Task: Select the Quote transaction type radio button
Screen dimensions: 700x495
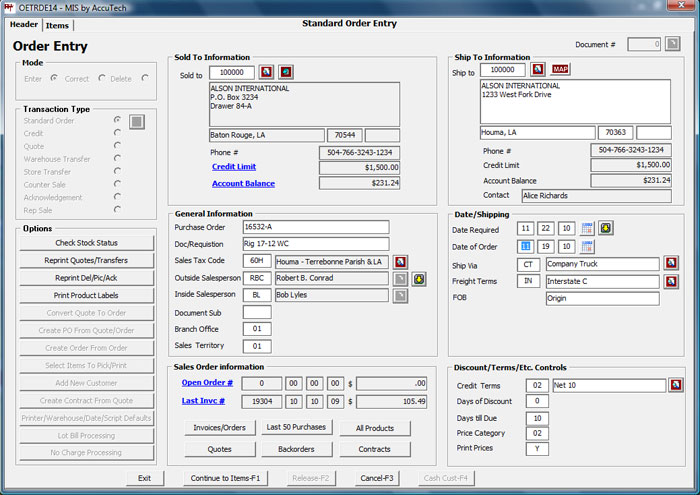Action: [x=118, y=145]
